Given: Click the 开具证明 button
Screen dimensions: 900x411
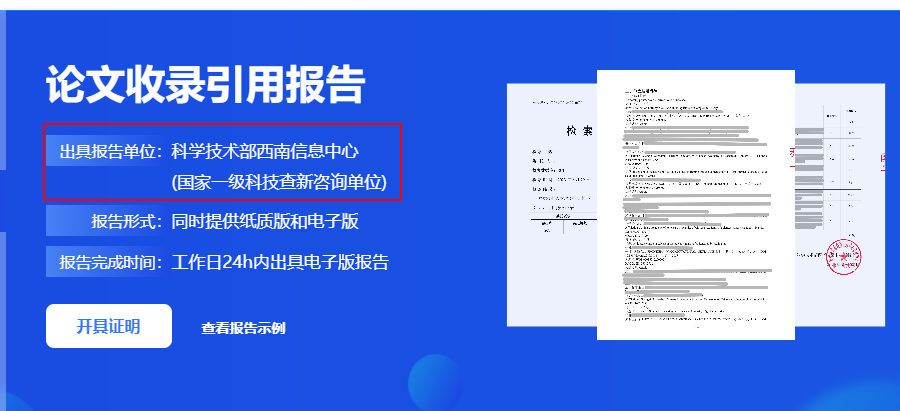Looking at the screenshot, I should pyautogui.click(x=108, y=326).
